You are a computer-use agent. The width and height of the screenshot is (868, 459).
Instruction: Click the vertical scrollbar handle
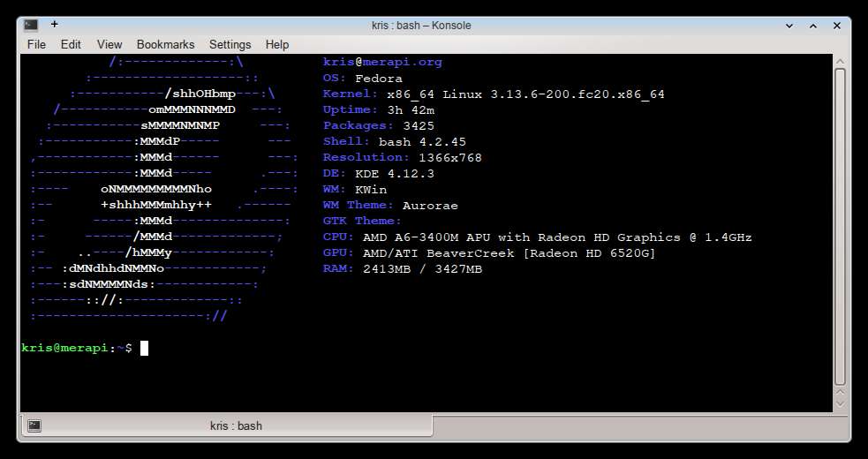tap(841, 229)
